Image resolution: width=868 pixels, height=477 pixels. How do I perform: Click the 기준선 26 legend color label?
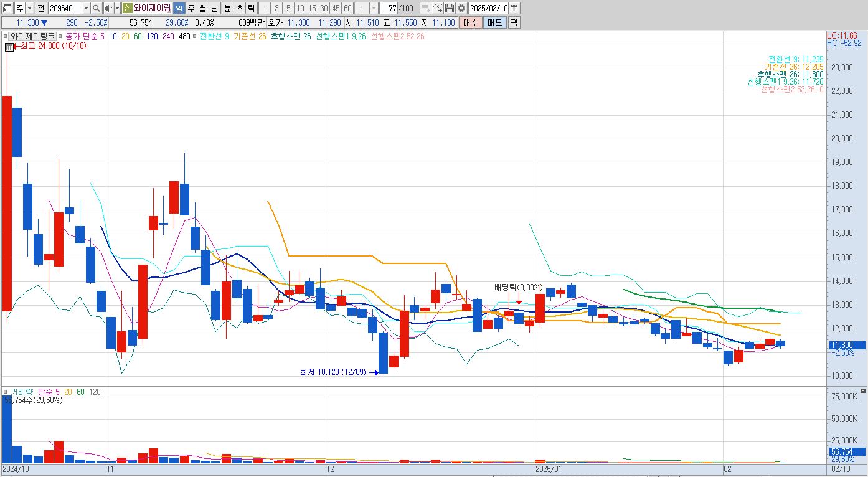[250, 36]
